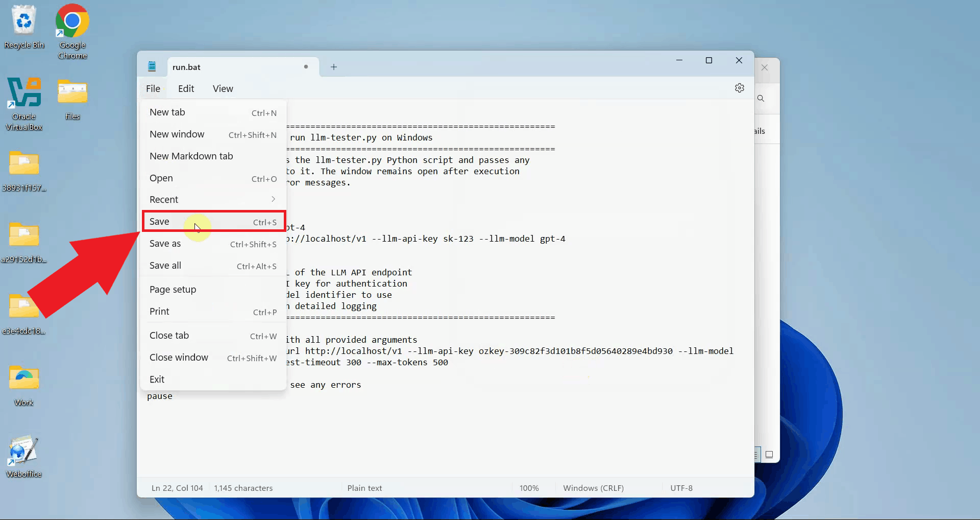Open the 38931f157 folder on the desktop
The height and width of the screenshot is (520, 980).
(x=24, y=163)
